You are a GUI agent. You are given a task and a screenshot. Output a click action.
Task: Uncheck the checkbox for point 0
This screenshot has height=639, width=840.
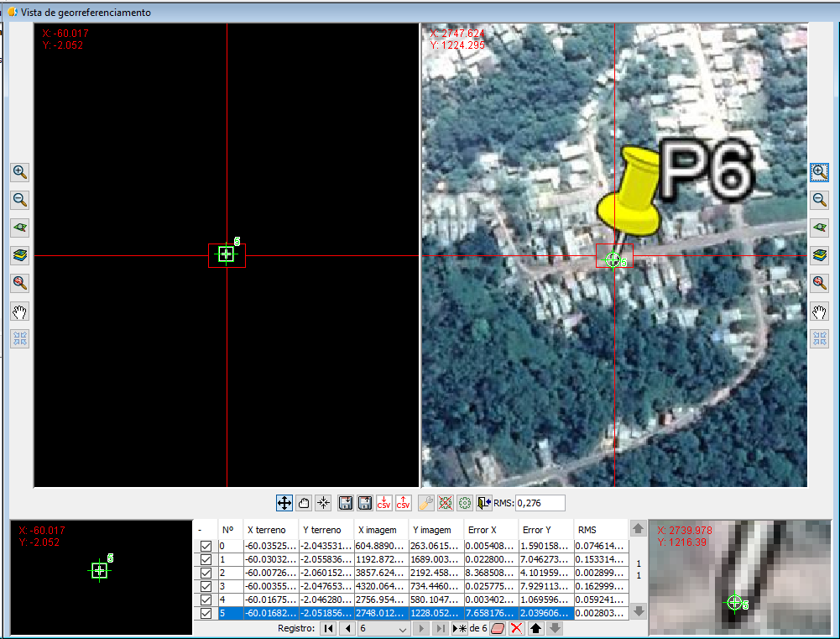(x=206, y=547)
